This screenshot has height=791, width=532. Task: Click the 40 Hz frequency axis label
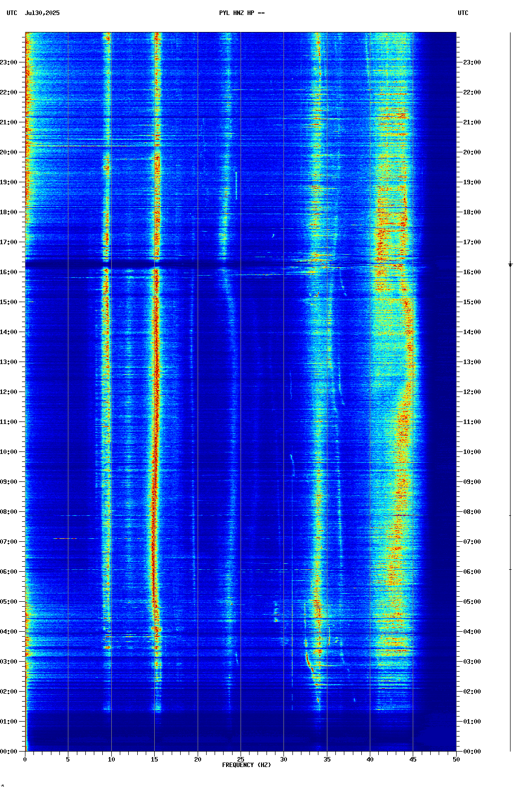370,760
